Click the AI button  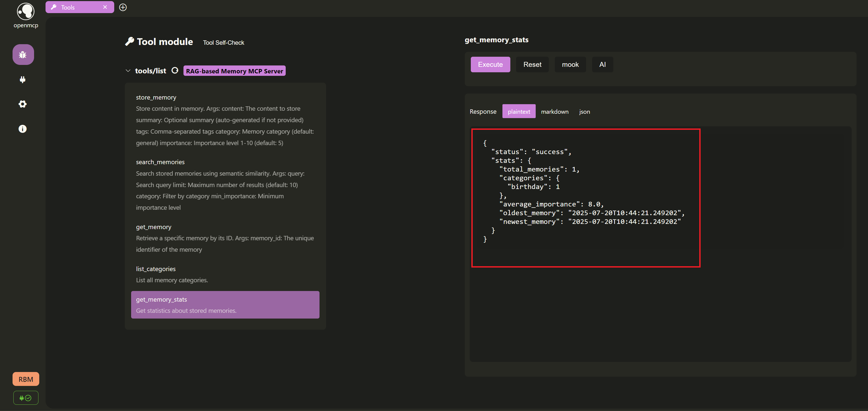pyautogui.click(x=602, y=64)
